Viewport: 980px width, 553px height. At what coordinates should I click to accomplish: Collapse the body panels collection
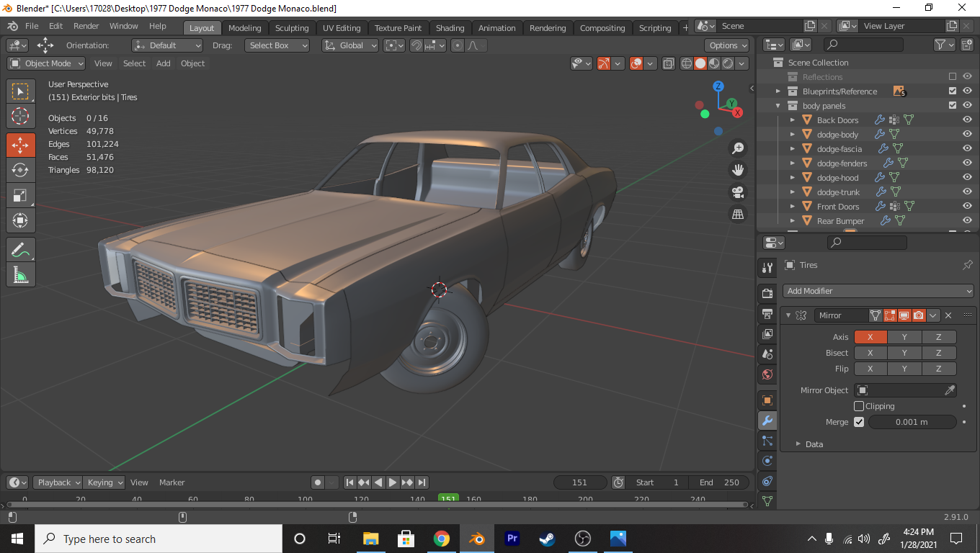tap(778, 106)
